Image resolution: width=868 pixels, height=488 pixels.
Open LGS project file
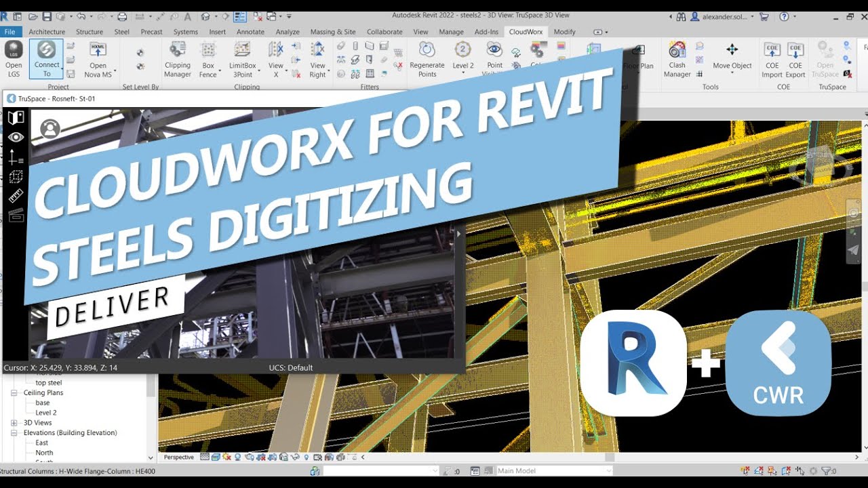pyautogui.click(x=14, y=59)
